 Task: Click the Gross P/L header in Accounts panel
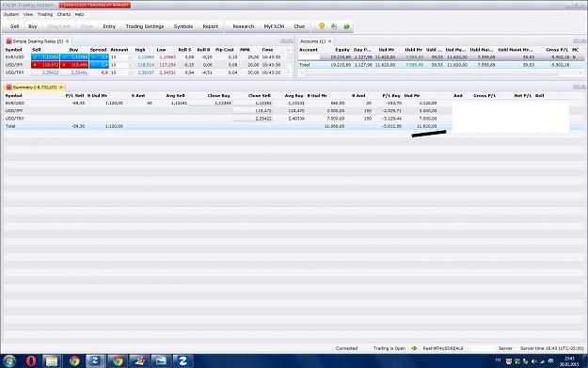point(557,50)
